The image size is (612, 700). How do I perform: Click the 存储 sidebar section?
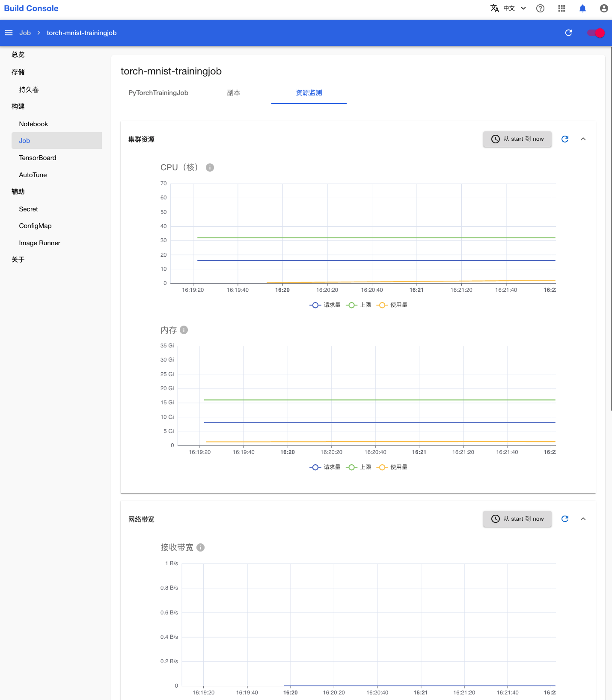18,72
